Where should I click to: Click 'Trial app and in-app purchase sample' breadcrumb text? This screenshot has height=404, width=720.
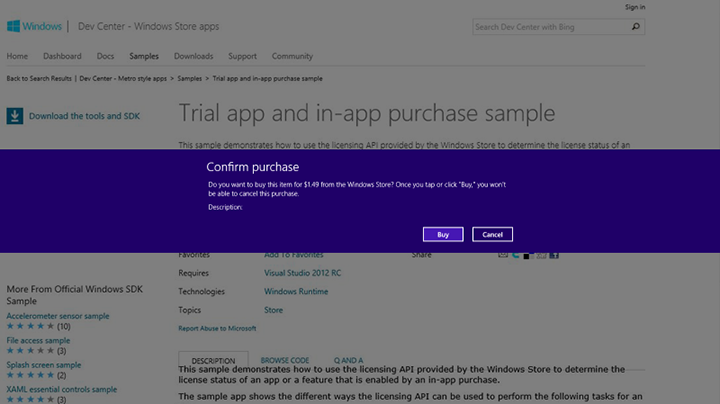point(267,79)
